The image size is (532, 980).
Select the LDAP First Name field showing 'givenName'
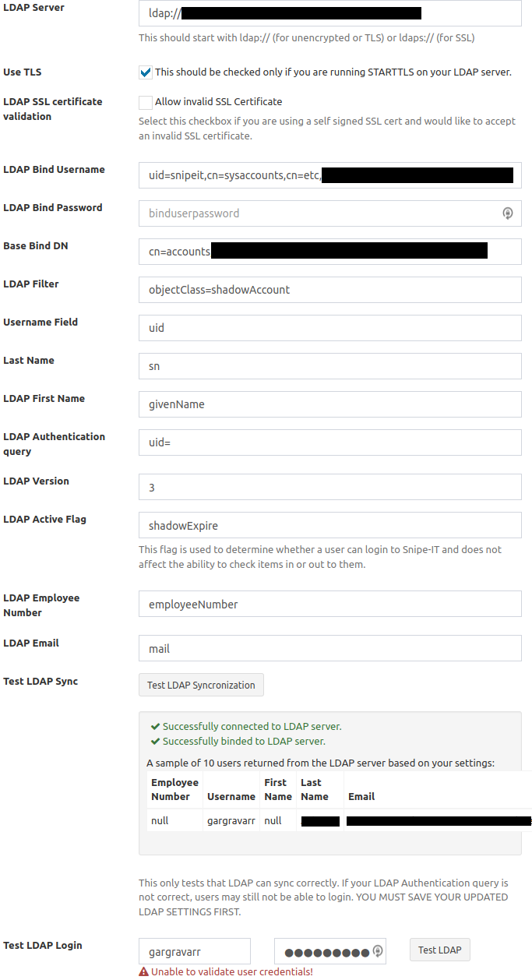coord(329,404)
